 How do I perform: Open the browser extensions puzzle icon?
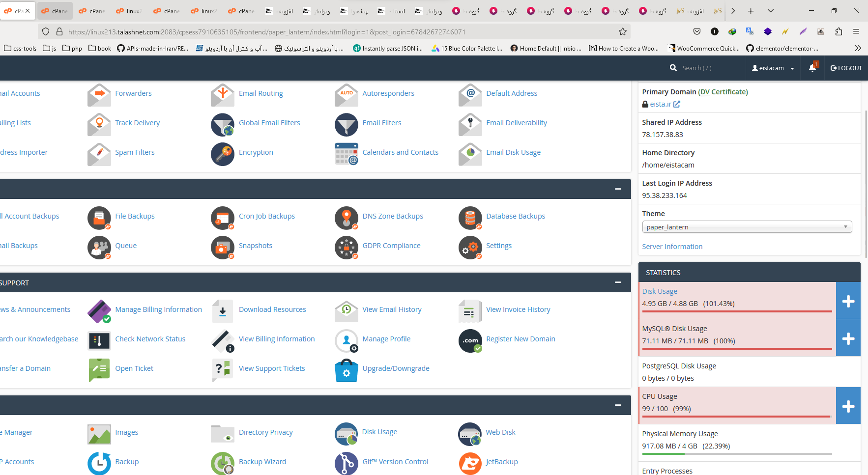click(839, 31)
